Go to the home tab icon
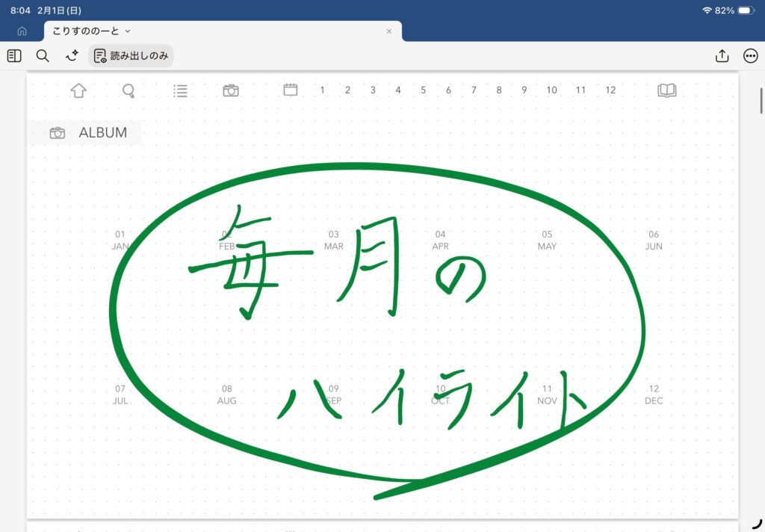The width and height of the screenshot is (765, 532). pos(22,31)
